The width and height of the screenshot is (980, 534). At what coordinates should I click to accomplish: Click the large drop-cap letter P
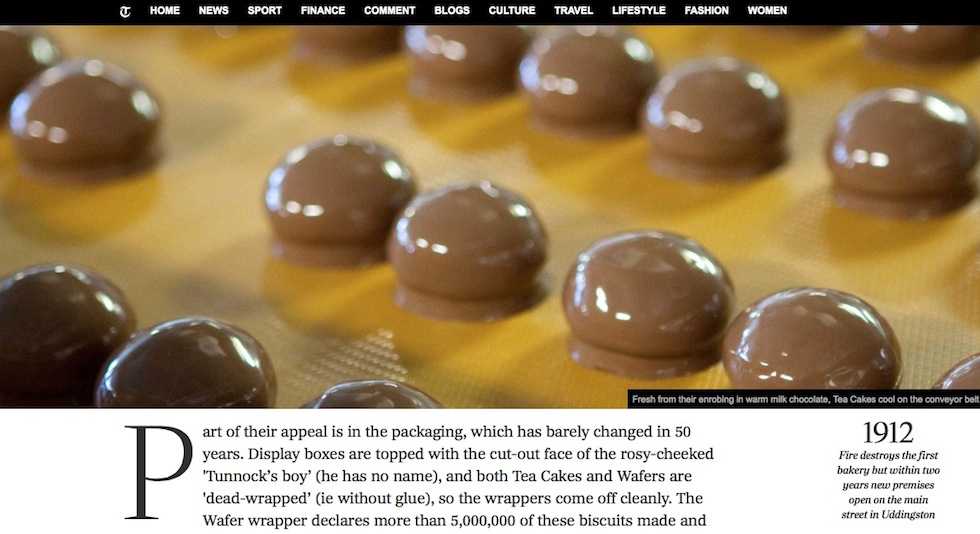pos(159,472)
